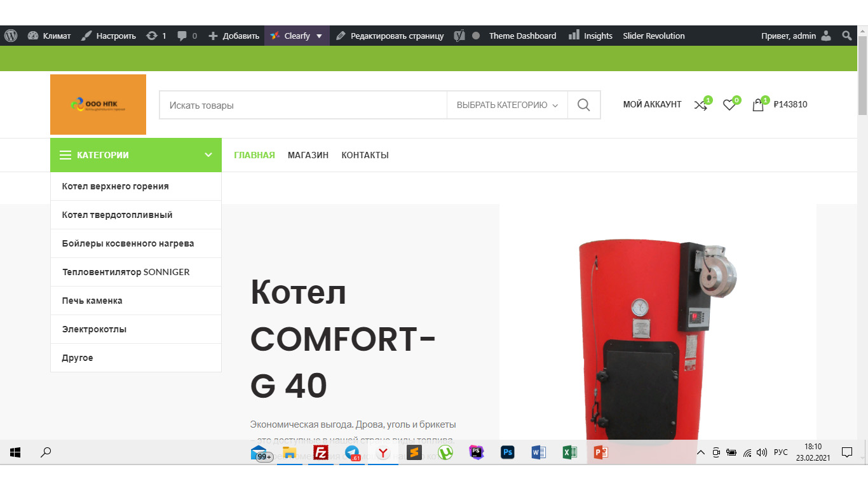This screenshot has width=868, height=488.
Task: Click Добавить to add new content
Action: 234,36
